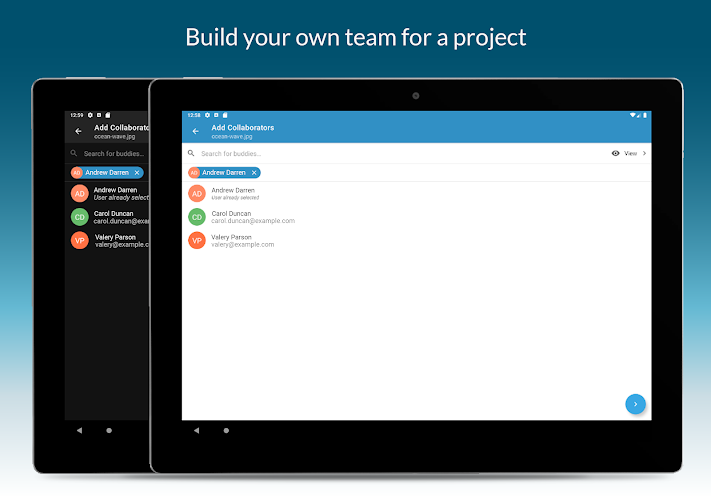Viewport: 711px width, 500px height.
Task: Select Valery Parson name on light tablet
Action: [231, 237]
